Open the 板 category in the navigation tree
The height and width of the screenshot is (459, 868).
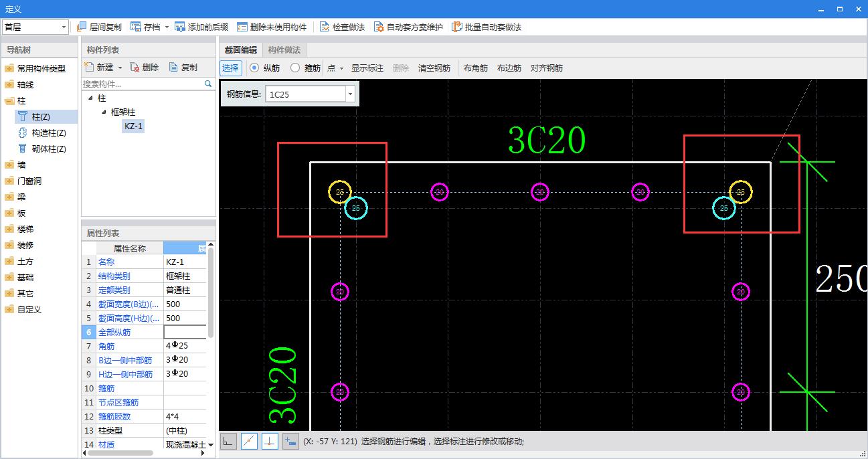pyautogui.click(x=21, y=213)
